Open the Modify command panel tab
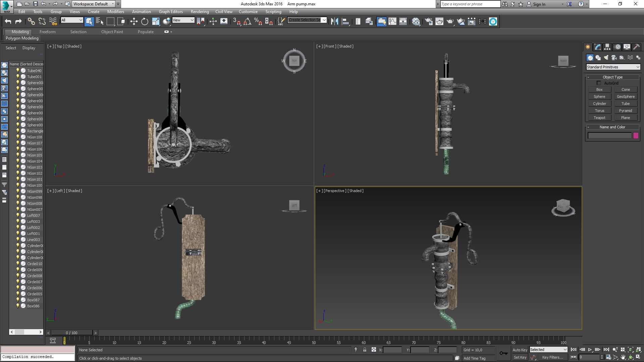644x362 pixels. point(597,47)
